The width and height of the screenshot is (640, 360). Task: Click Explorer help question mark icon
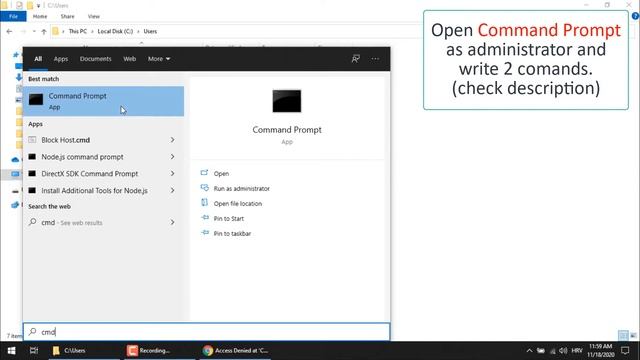[x=636, y=16]
